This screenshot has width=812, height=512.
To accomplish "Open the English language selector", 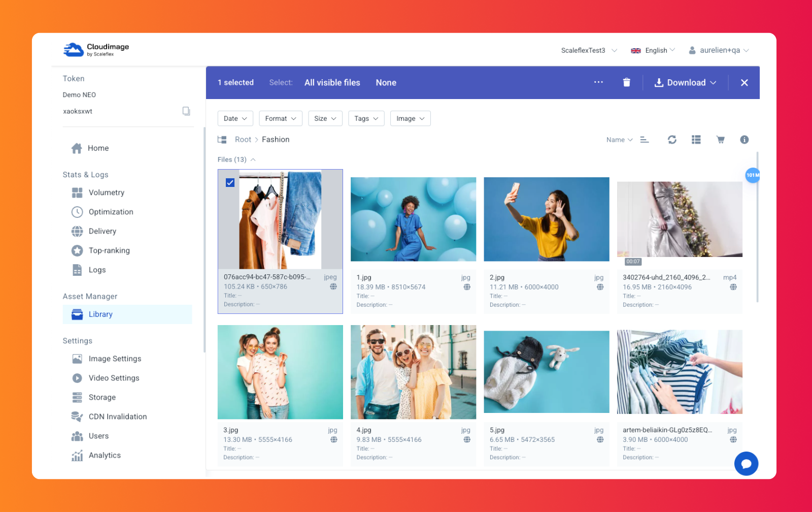I will (655, 50).
